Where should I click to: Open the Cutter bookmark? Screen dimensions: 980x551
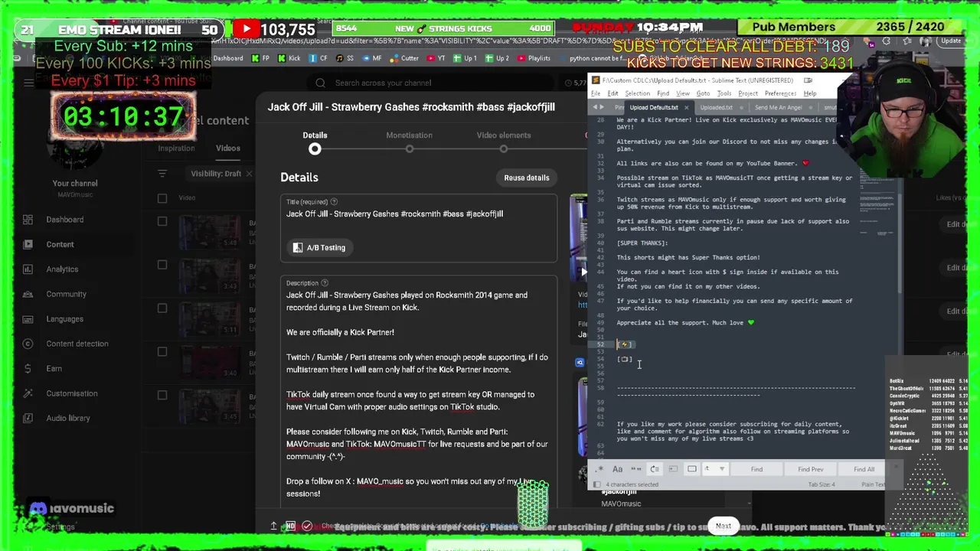[403, 58]
